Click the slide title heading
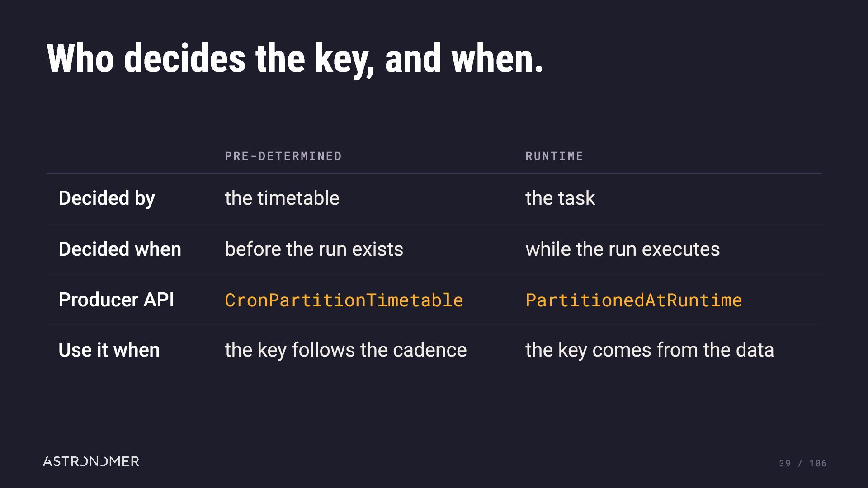Screen dimensions: 868x488 [x=295, y=59]
